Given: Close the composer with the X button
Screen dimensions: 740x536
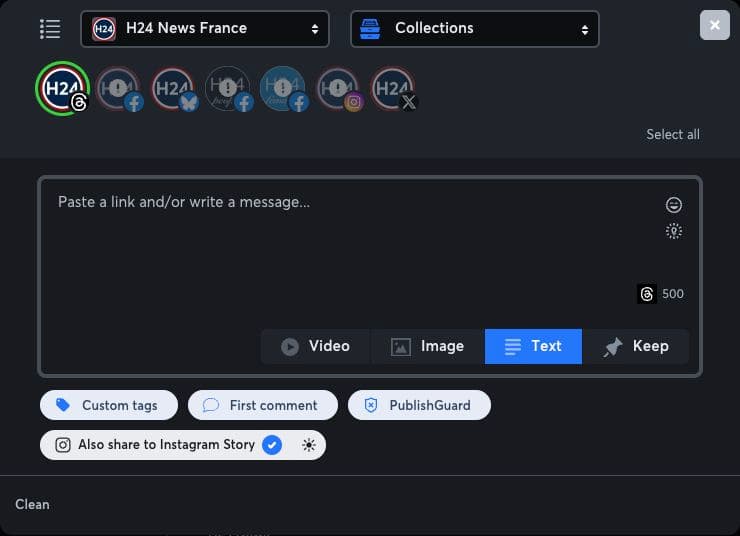Looking at the screenshot, I should tap(715, 25).
